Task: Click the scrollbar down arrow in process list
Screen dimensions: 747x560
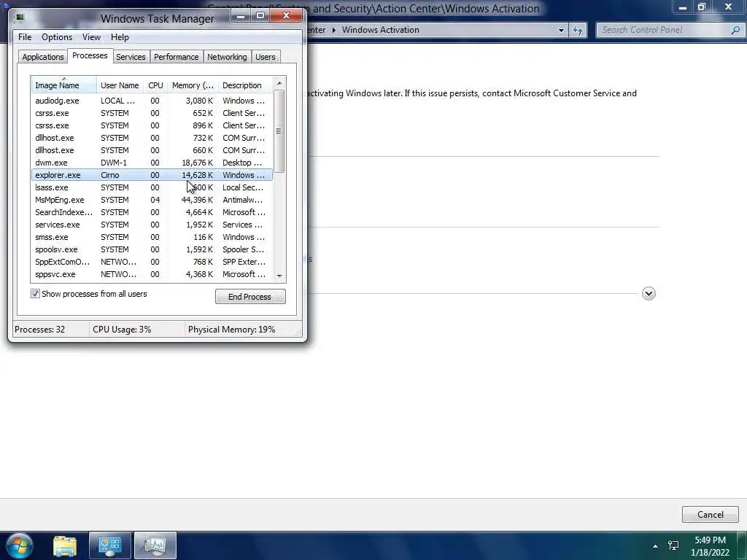Action: point(279,276)
